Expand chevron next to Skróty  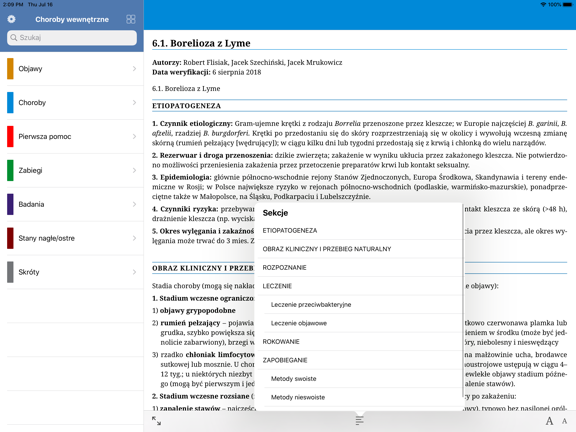pyautogui.click(x=134, y=272)
